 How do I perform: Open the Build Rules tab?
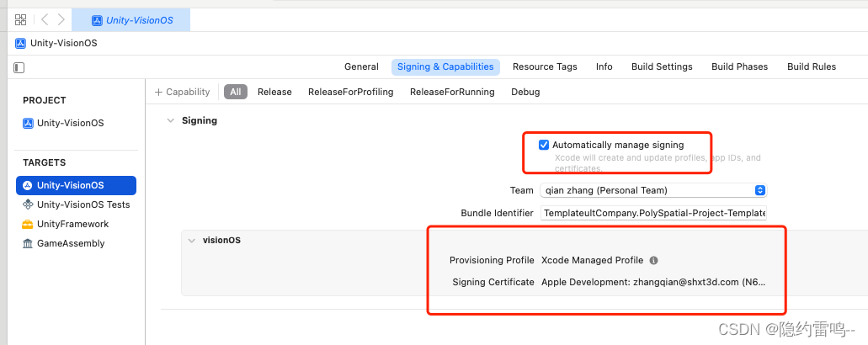click(812, 67)
